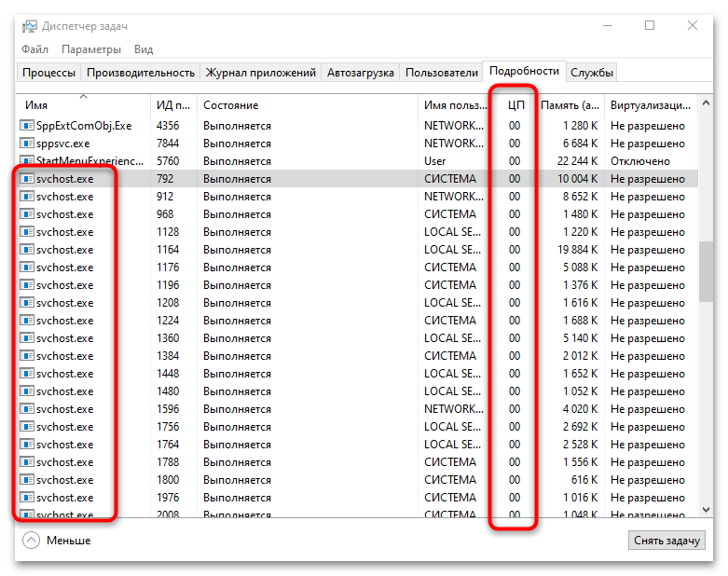Click PID cell 5760
This screenshot has height=576, width=728.
[168, 161]
